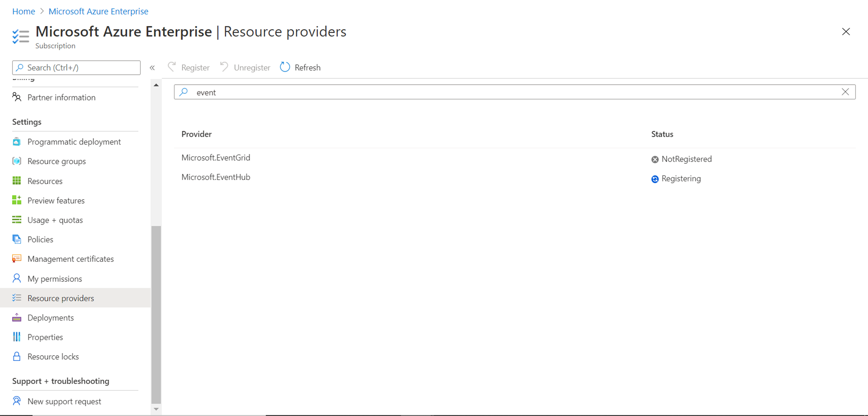Open Programmatic deployment settings
The image size is (868, 416).
(75, 142)
